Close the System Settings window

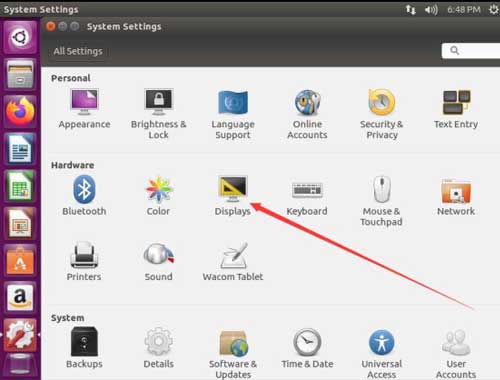point(51,26)
